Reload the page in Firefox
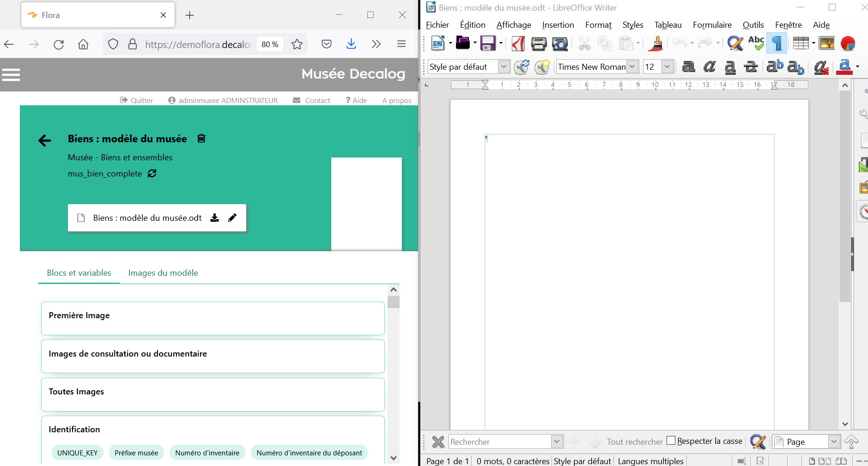The height and width of the screenshot is (466, 868). [x=59, y=44]
